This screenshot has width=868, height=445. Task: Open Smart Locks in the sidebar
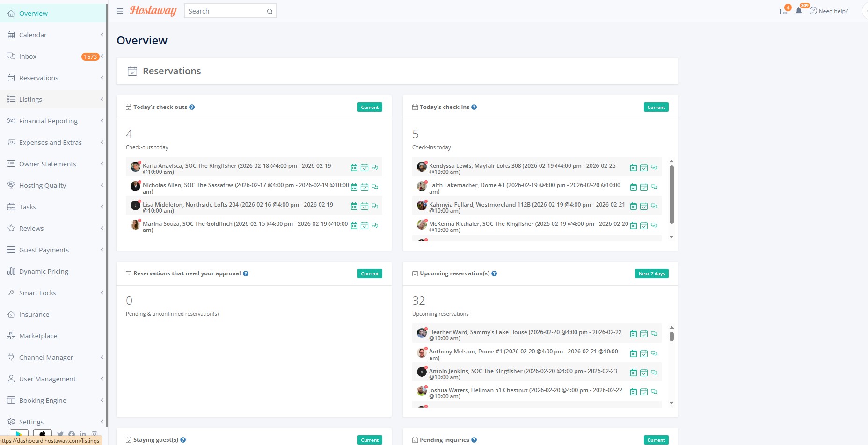(x=53, y=293)
